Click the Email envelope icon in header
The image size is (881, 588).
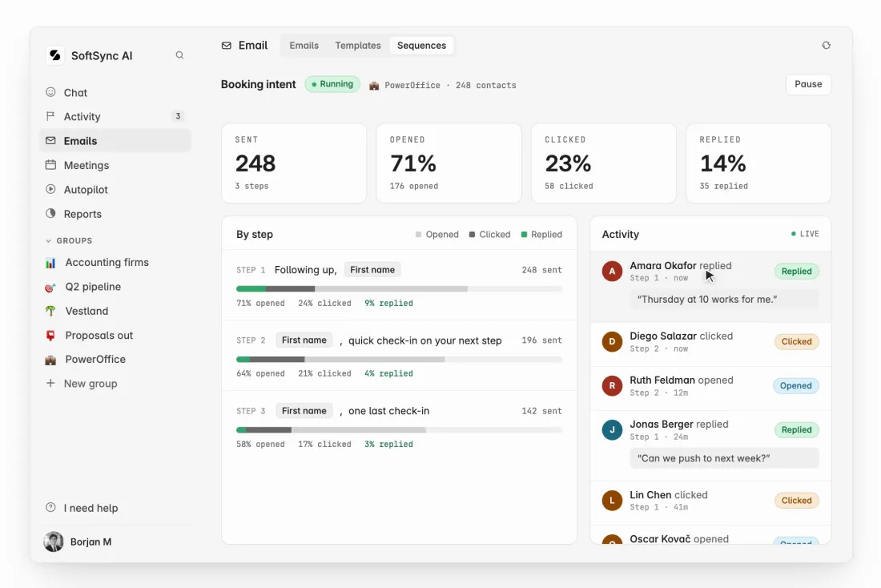coord(227,46)
